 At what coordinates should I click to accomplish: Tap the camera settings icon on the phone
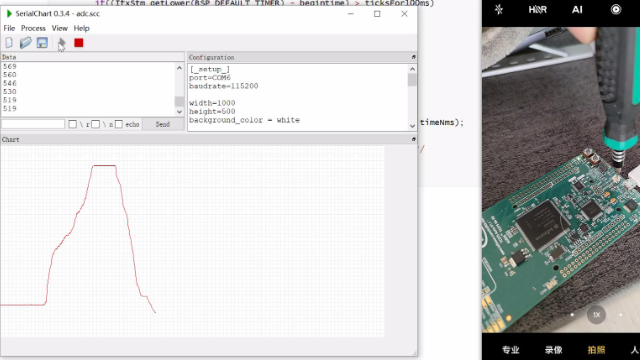pyautogui.click(x=616, y=9)
